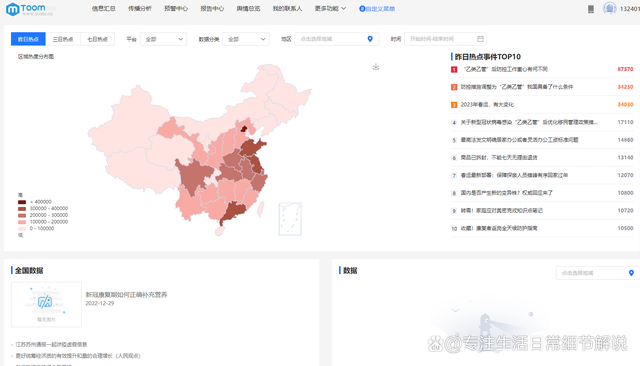Screen dimensions: 640x366
Task: Click the 200000-300000 legend color swatch
Action: pyautogui.click(x=22, y=215)
